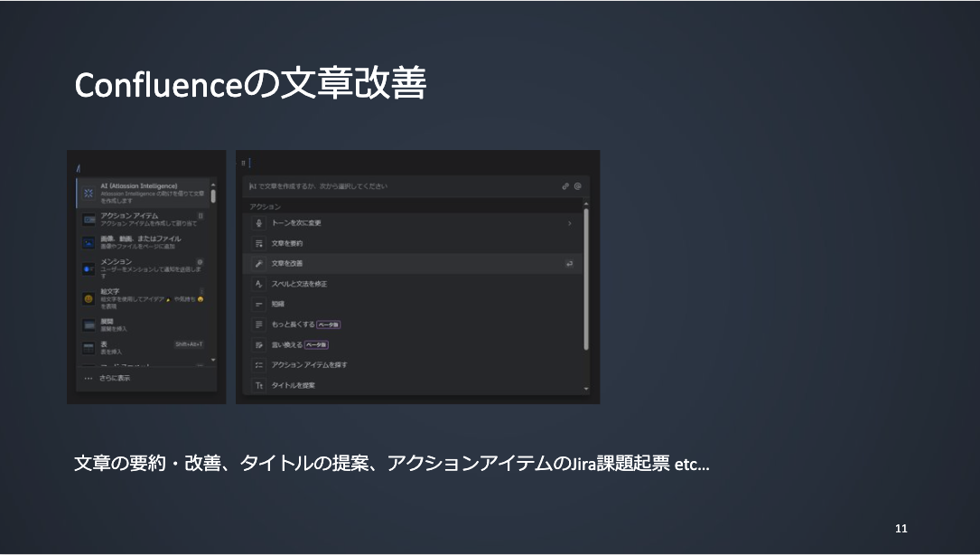Click the down arrow of the slash-menu scrollbar
Viewport: 980px width, 555px height.
[x=213, y=360]
